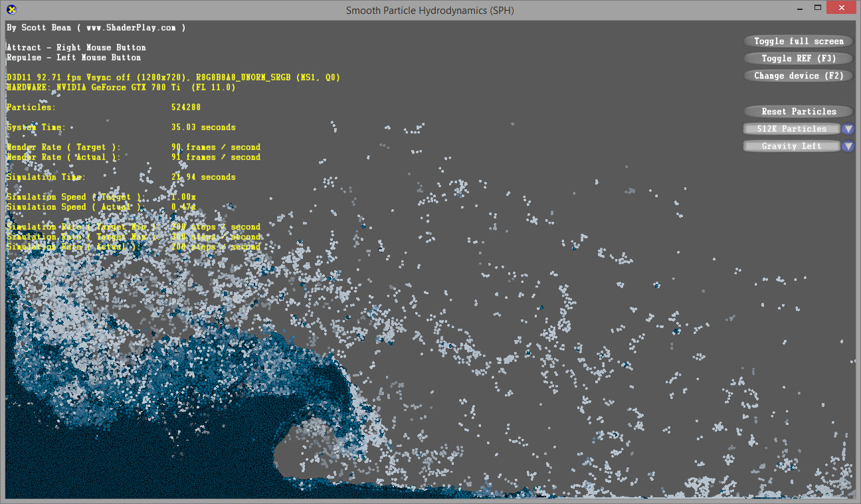The height and width of the screenshot is (504, 861).
Task: Open the Gravity Left combo box
Action: tap(792, 146)
